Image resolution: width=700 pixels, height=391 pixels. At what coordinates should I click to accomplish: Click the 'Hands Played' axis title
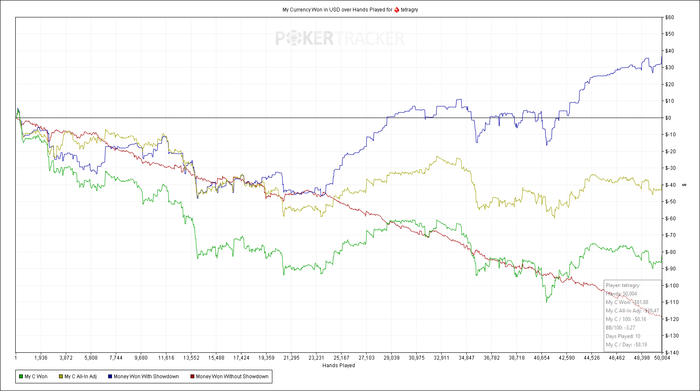tap(338, 366)
